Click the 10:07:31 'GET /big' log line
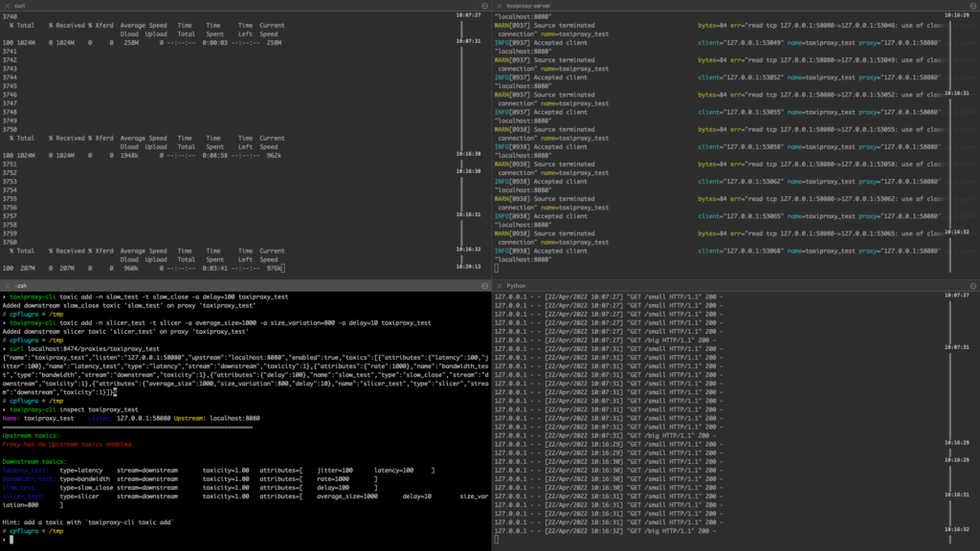Screen dimensions: 980x551 coord(605,435)
